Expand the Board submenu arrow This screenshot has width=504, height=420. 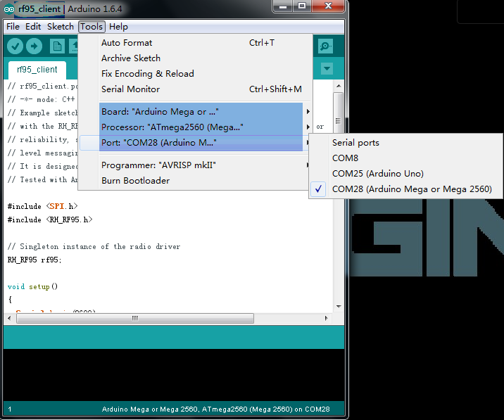308,111
